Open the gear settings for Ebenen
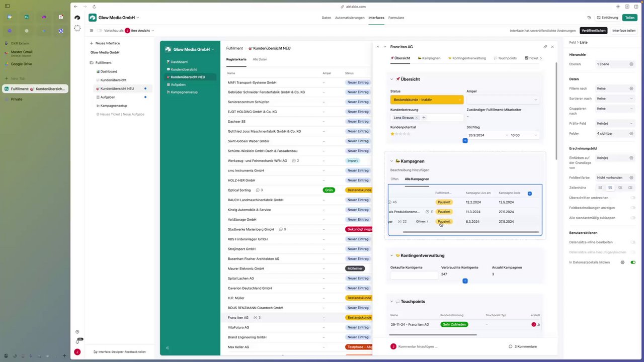This screenshot has width=644, height=362. click(x=631, y=64)
